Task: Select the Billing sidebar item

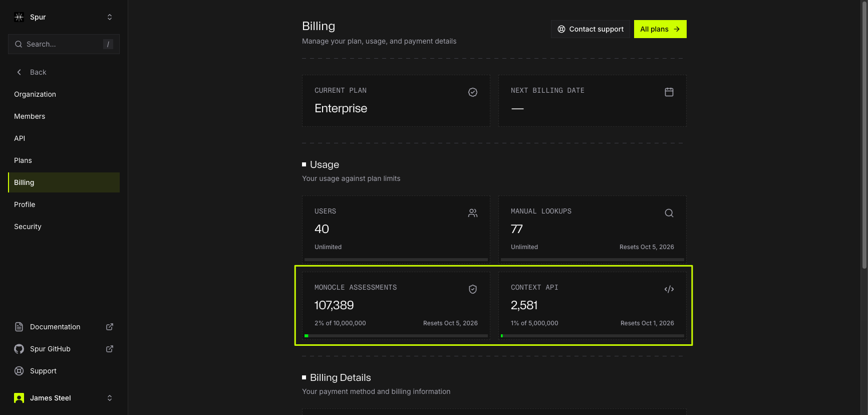Action: [64, 182]
